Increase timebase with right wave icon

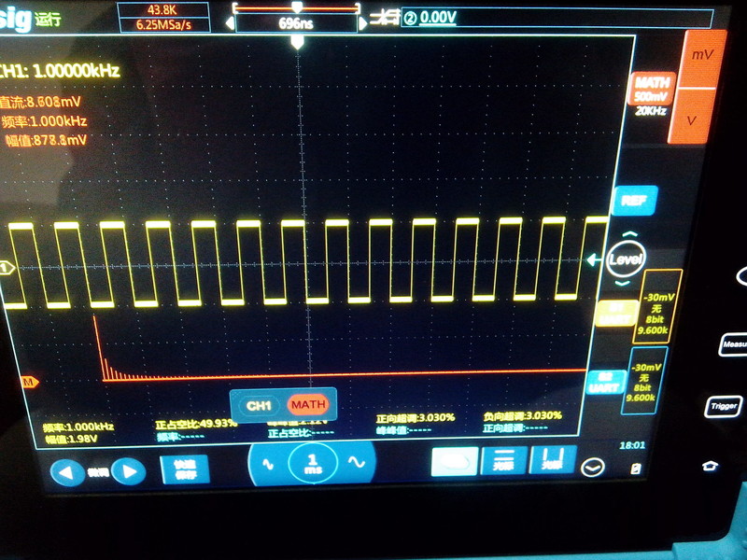pos(356,461)
